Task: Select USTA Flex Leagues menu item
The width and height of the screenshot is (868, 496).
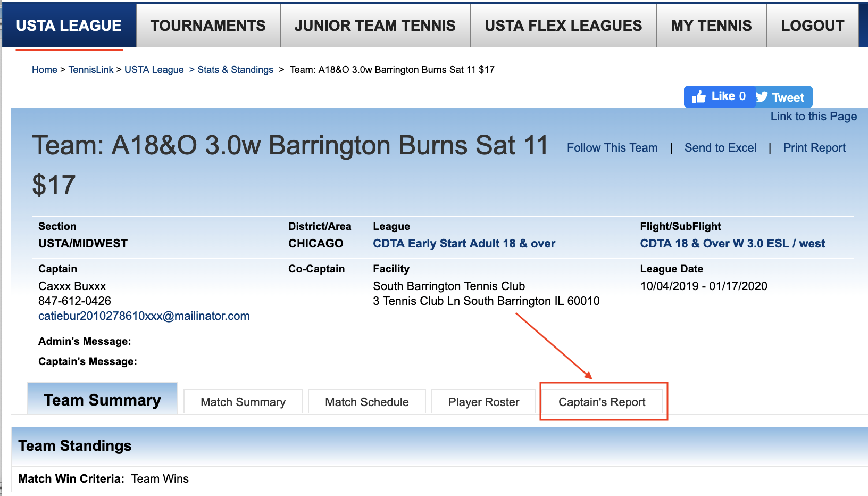Action: pos(563,26)
